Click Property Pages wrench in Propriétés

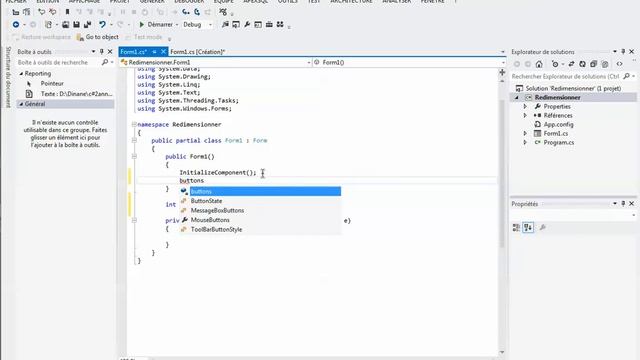pyautogui.click(x=542, y=227)
